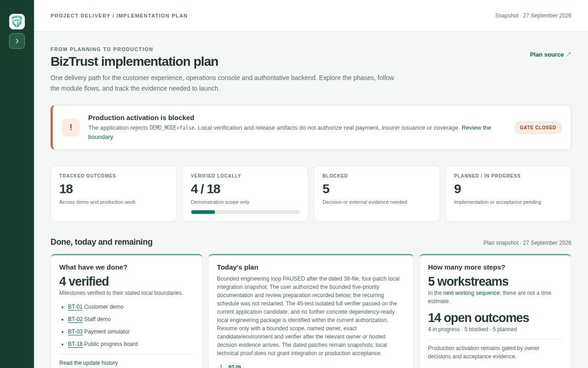Click the 4 / 18 verified locally value
588x368 pixels.
[206, 189]
